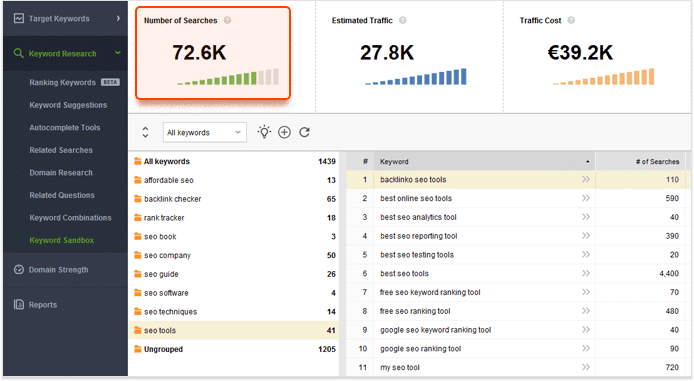The width and height of the screenshot is (694, 381).
Task: Click help icon beside Number of Searches
Action: (x=227, y=20)
